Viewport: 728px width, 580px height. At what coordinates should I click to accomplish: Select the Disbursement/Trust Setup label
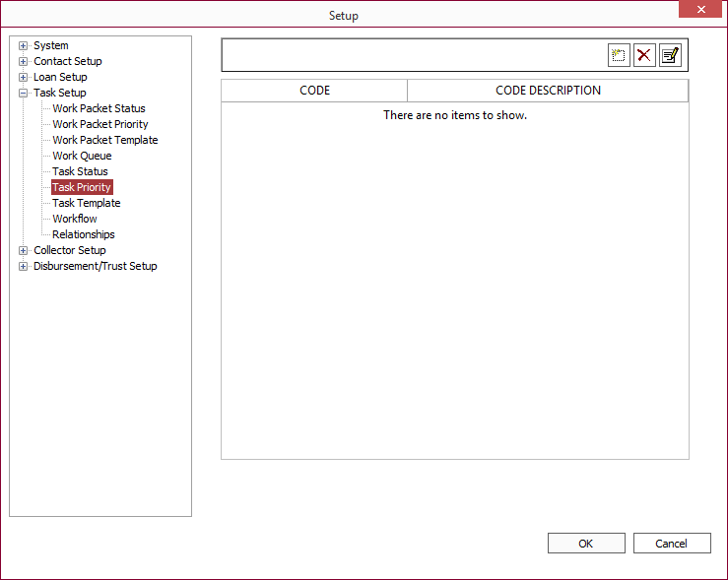[96, 266]
